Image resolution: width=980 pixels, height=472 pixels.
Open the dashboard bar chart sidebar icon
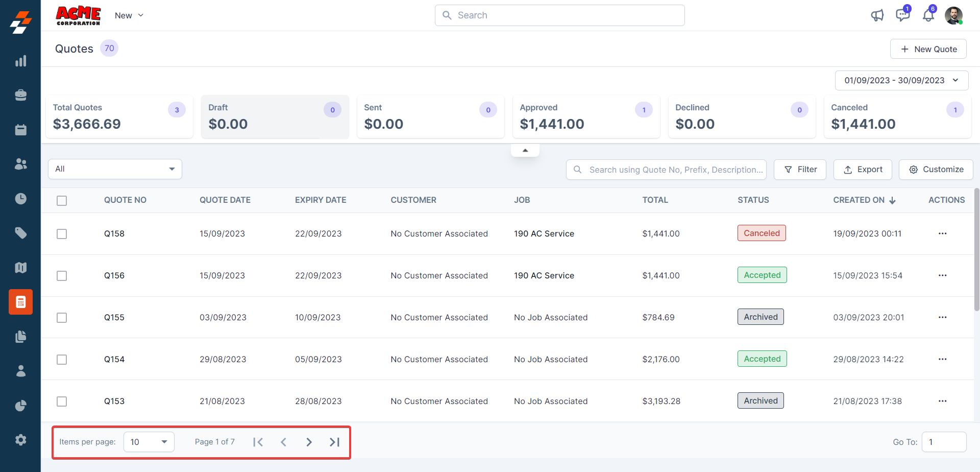20,61
